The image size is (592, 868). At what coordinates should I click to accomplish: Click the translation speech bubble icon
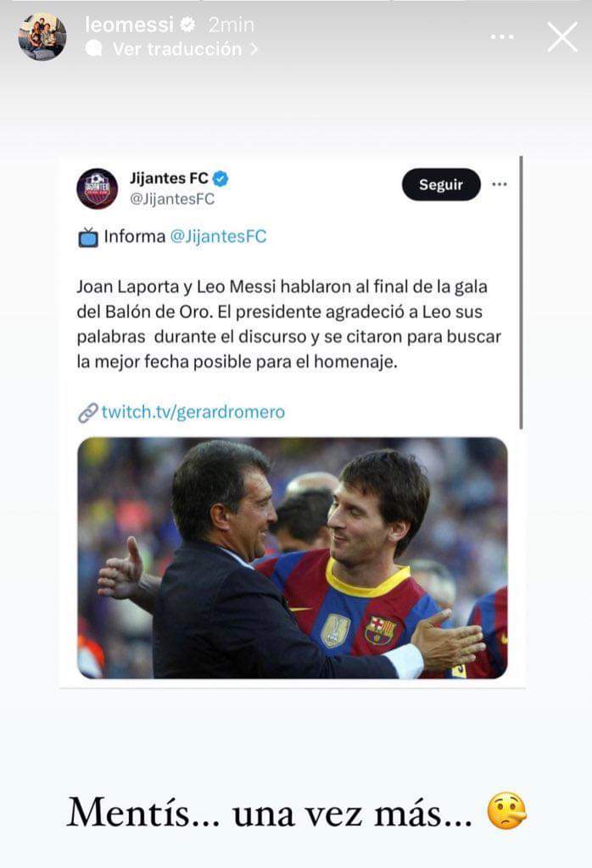tap(93, 48)
